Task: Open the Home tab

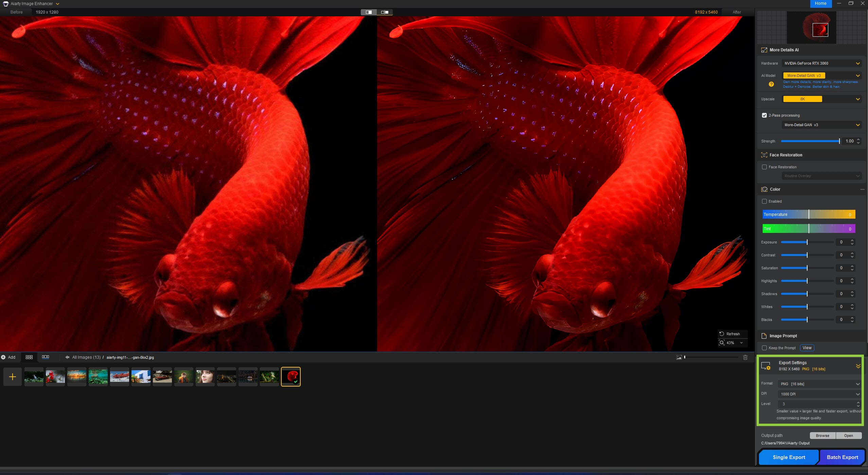Action: [820, 3]
